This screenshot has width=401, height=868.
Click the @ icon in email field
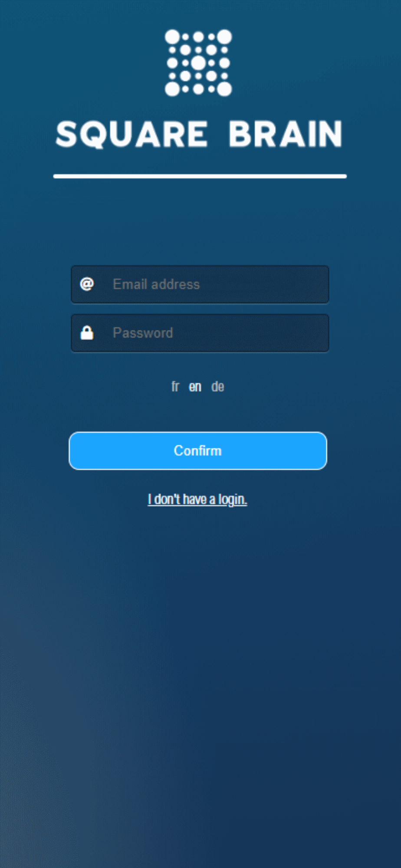(87, 284)
